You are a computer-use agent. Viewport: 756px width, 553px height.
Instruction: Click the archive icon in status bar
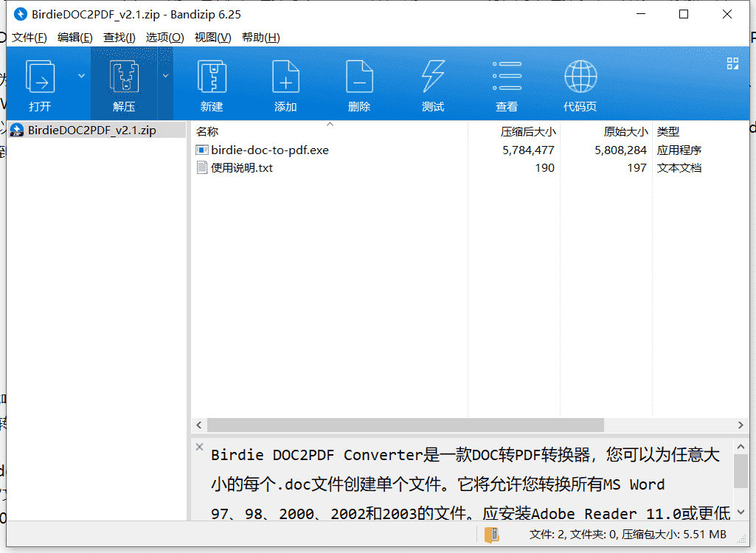coord(491,534)
